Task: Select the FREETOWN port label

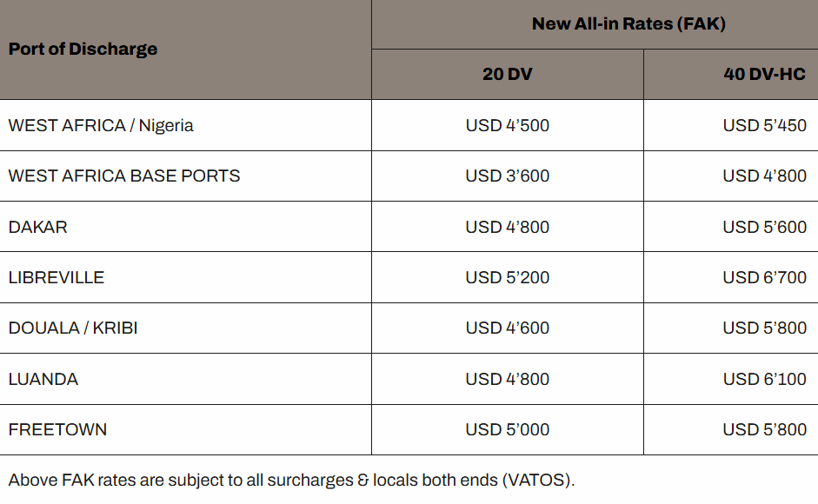Action: pos(58,429)
